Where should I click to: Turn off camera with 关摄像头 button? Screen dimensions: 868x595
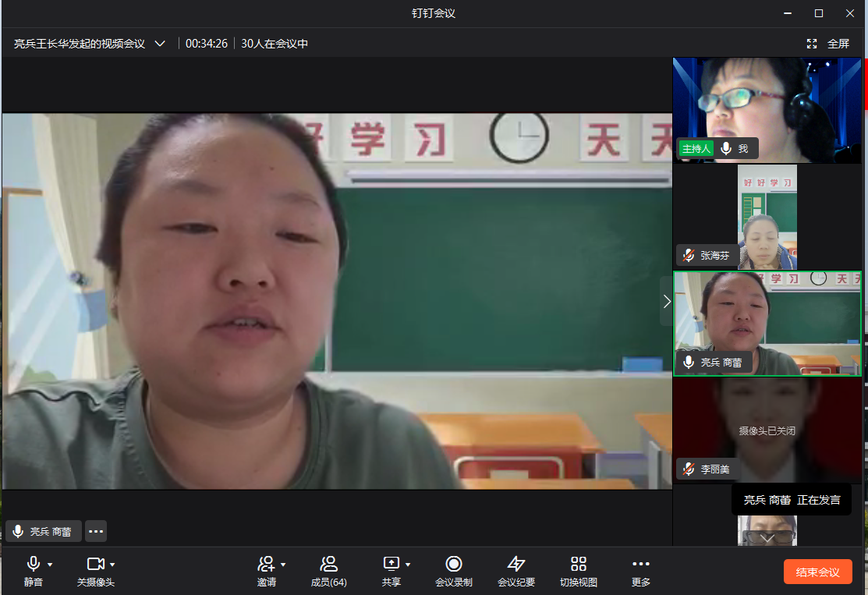tap(95, 564)
